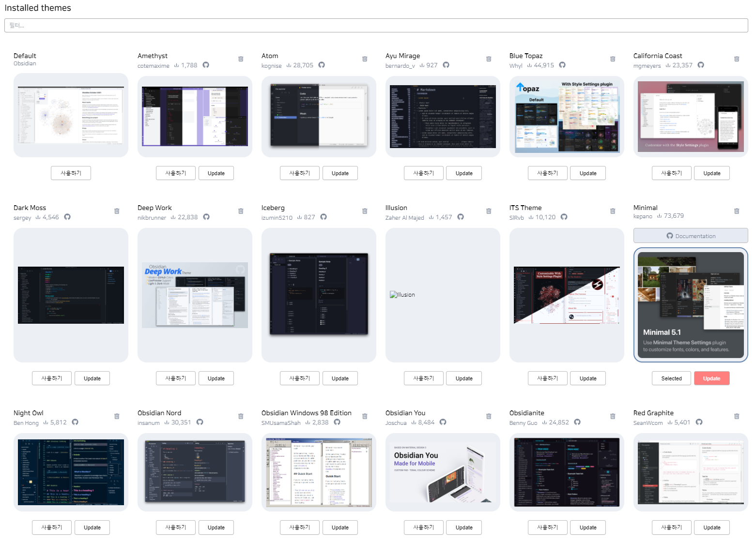
Task: Select the Obsidian You preview thumbnail
Action: [443, 472]
